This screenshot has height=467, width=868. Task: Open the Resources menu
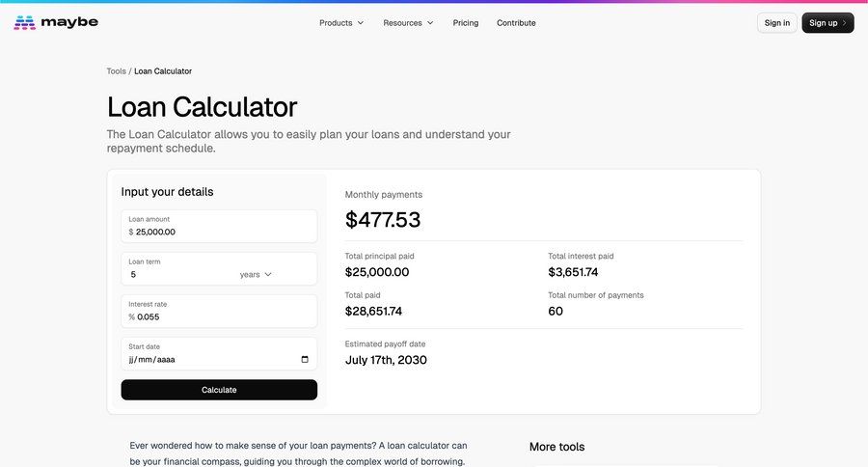[409, 23]
